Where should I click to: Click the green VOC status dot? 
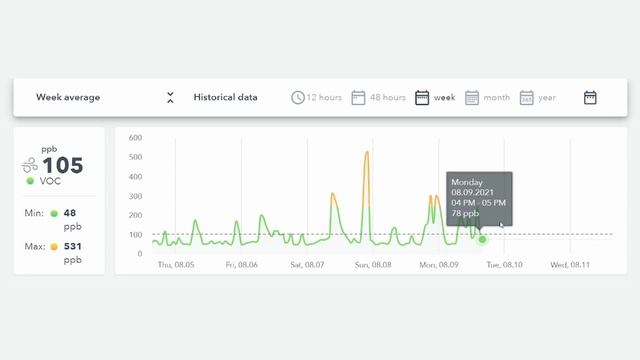point(30,181)
